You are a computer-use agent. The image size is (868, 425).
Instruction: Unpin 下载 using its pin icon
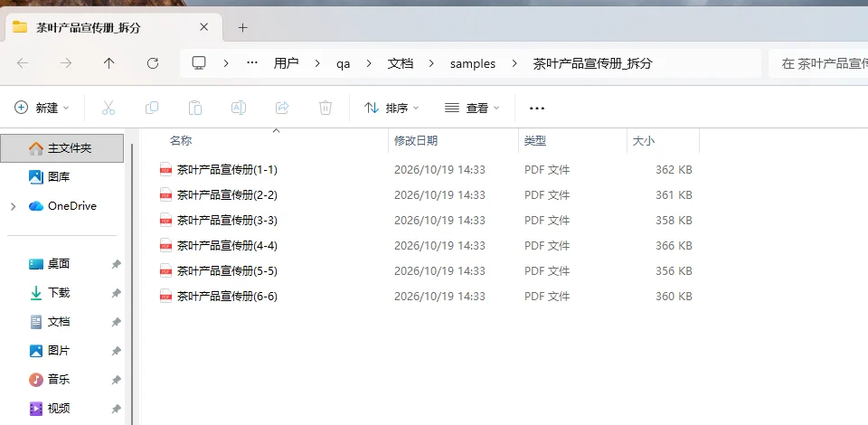click(x=116, y=293)
